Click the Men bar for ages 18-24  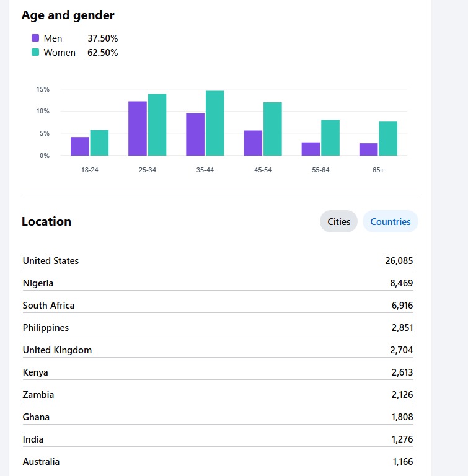(80, 146)
